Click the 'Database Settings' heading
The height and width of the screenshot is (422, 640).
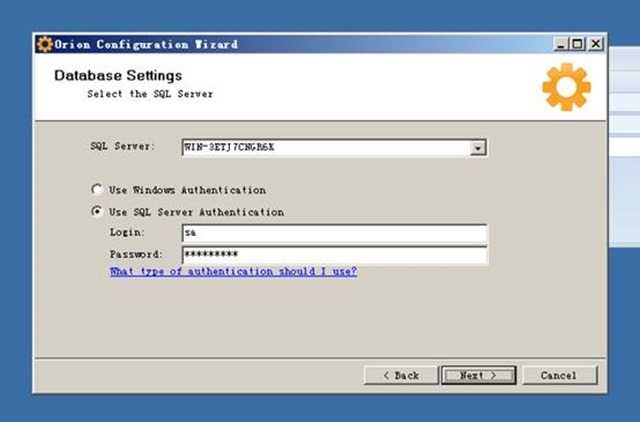coord(118,76)
